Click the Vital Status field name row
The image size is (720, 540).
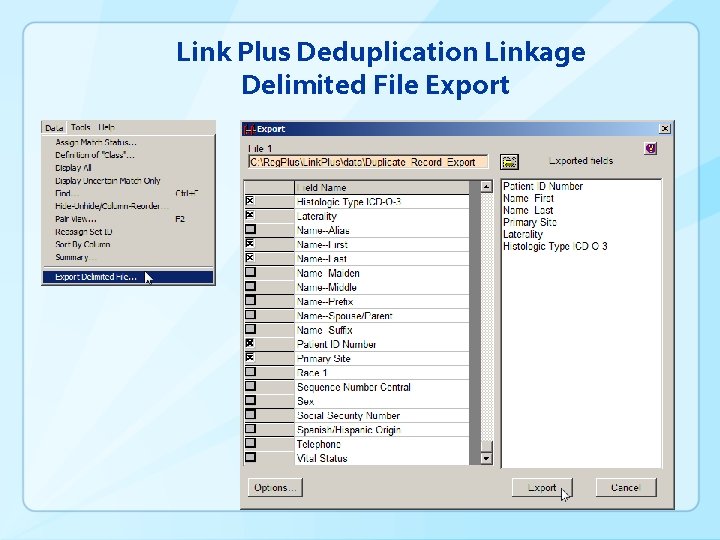click(x=382, y=458)
